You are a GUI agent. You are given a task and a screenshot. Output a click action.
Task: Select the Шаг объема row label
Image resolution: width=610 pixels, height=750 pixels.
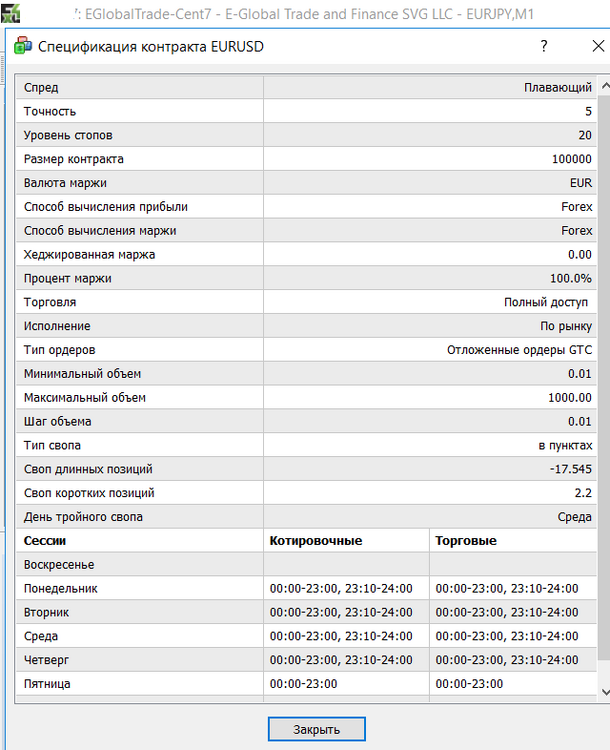click(x=57, y=422)
